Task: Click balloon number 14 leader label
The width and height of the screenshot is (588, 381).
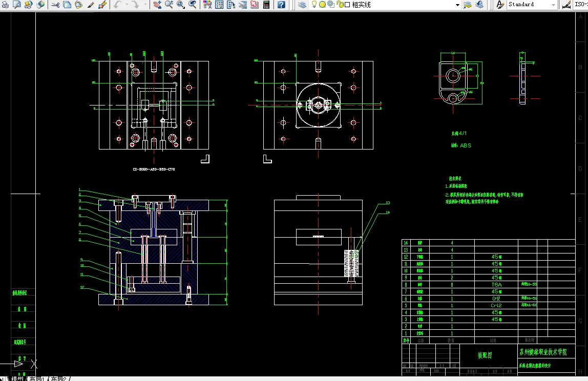Action: coord(388,213)
